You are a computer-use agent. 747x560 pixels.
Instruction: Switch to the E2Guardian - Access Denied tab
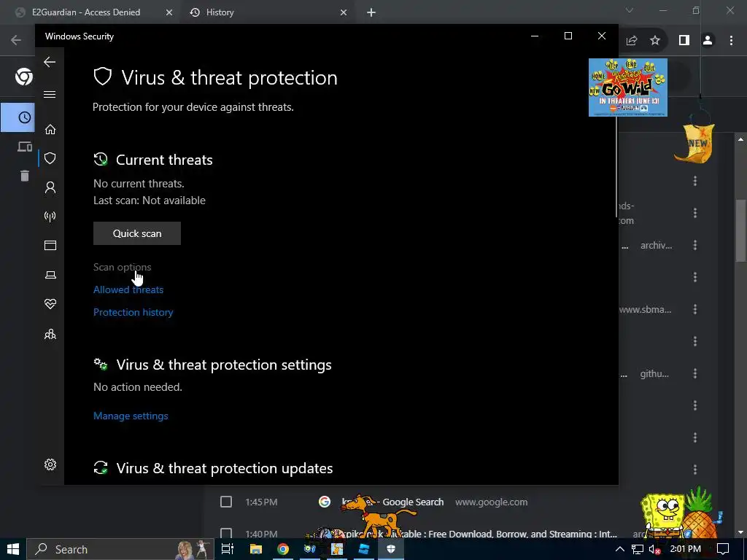point(86,12)
